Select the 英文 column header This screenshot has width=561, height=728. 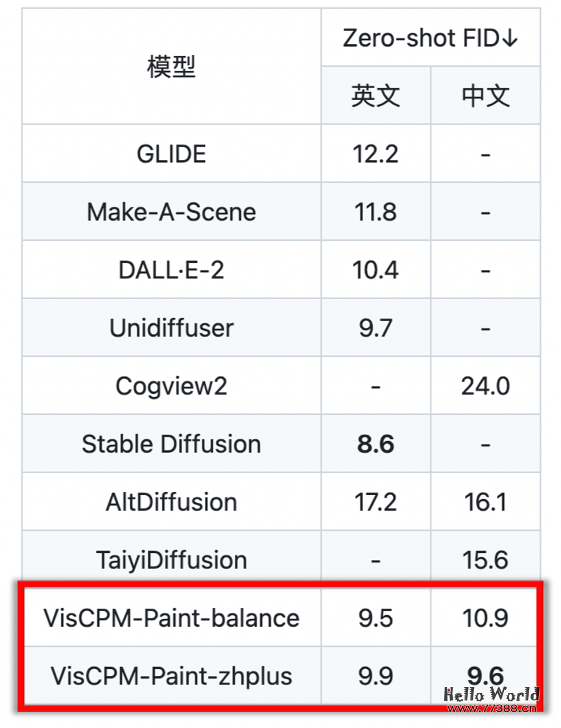click(x=376, y=95)
